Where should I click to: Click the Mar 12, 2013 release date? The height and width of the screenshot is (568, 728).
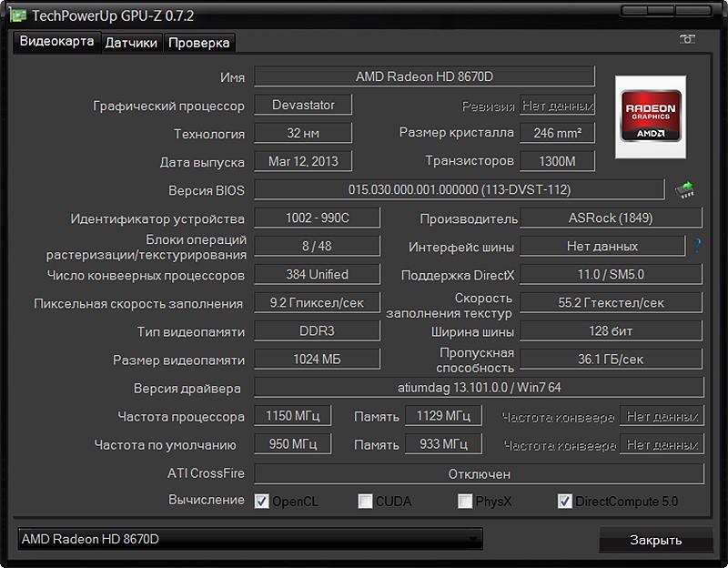pyautogui.click(x=303, y=161)
